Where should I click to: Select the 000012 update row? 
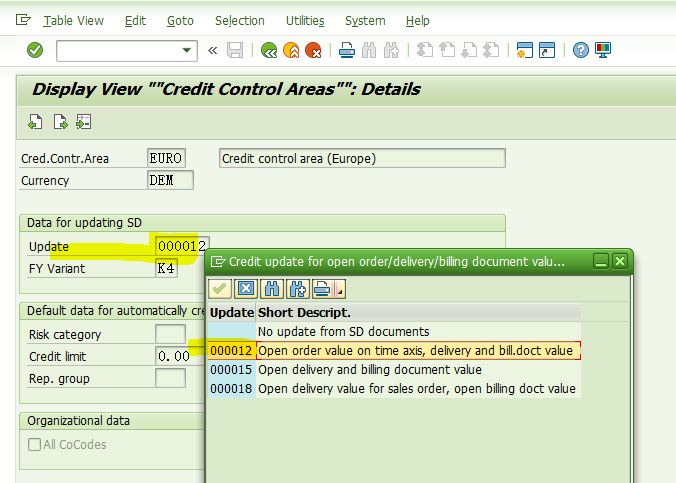(394, 350)
